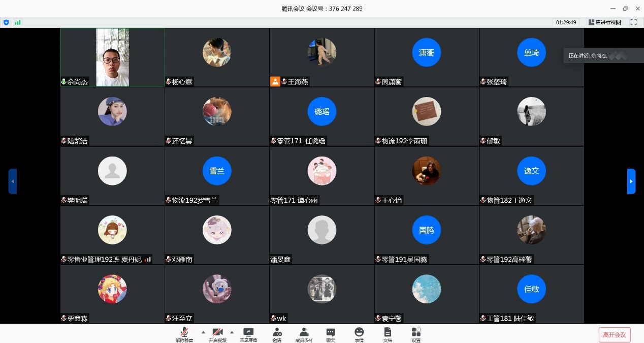Go to next page of participants

[x=631, y=181]
